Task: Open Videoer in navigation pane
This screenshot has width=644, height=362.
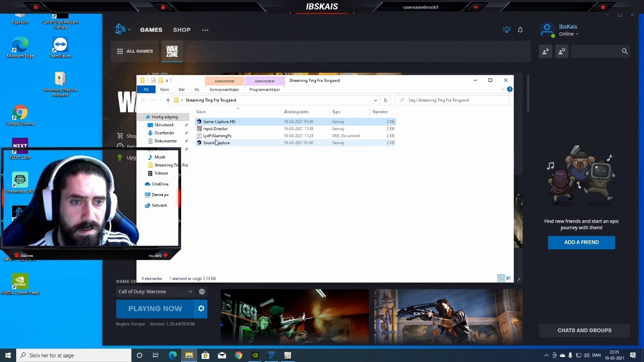Action: pyautogui.click(x=161, y=173)
